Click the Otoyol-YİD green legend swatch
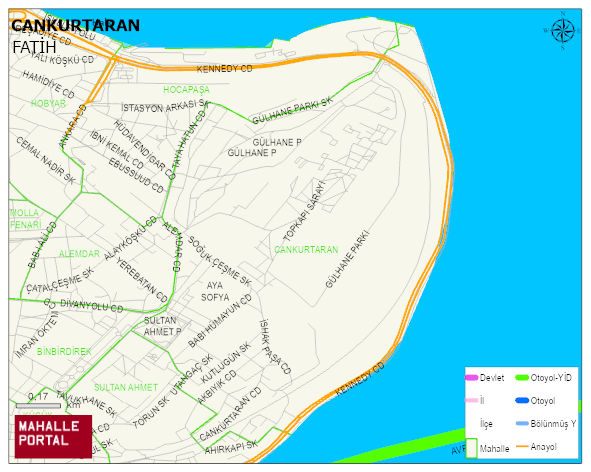 [522, 377]
